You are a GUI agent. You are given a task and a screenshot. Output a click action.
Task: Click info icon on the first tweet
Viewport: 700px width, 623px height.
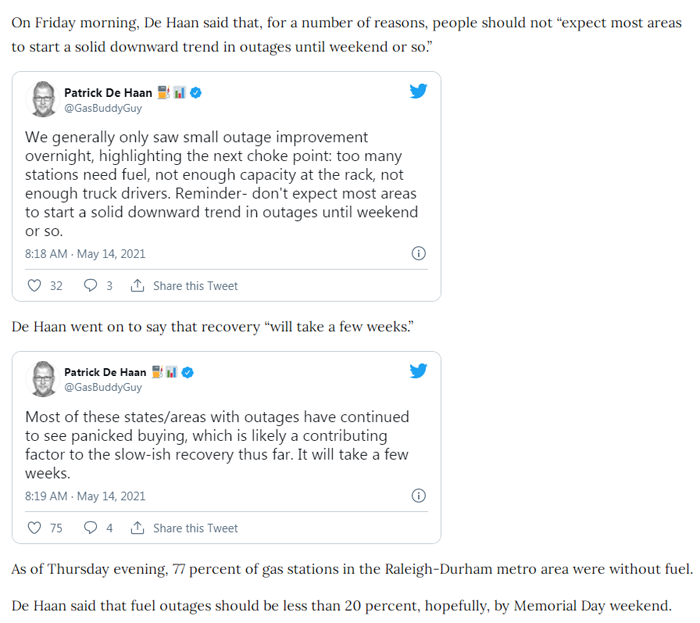pos(418,253)
